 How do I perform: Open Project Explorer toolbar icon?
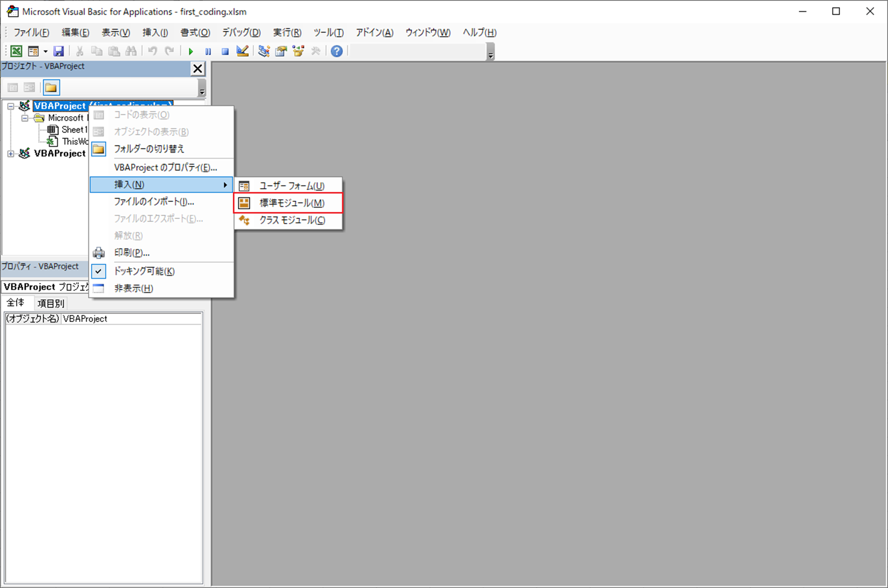(264, 51)
